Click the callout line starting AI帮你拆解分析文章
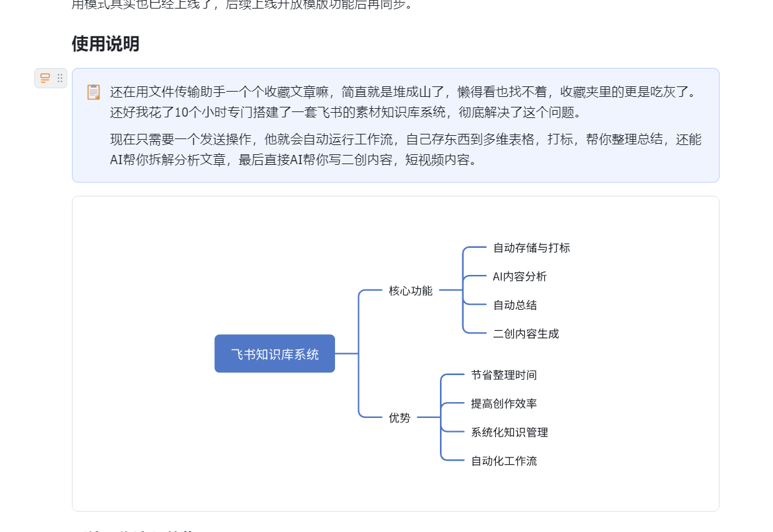The height and width of the screenshot is (532, 773). pos(294,160)
